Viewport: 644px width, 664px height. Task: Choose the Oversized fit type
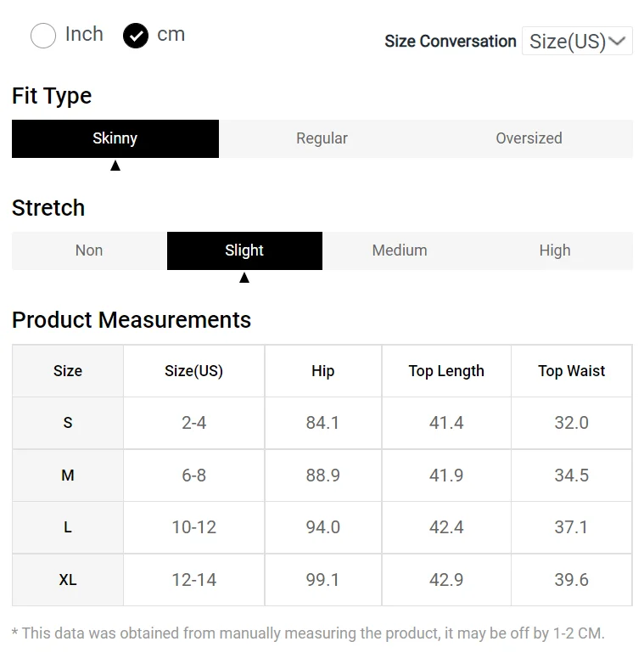(x=529, y=138)
